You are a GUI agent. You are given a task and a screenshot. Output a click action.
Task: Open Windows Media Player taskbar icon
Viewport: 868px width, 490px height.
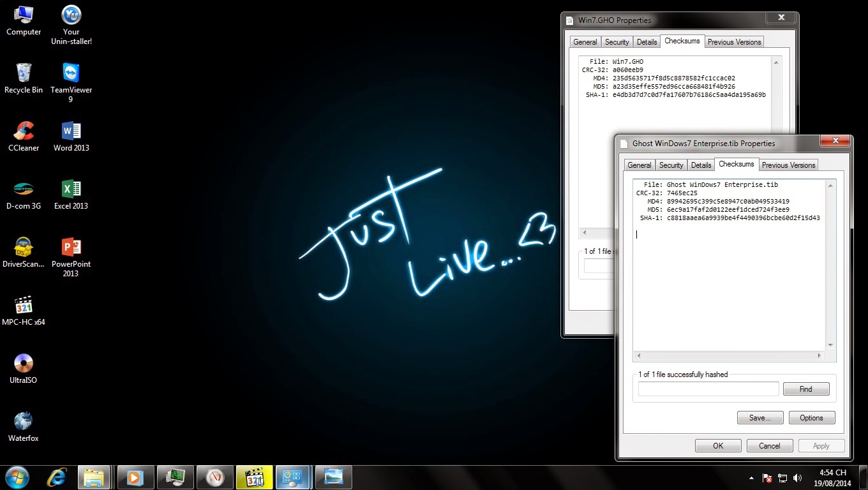[136, 477]
